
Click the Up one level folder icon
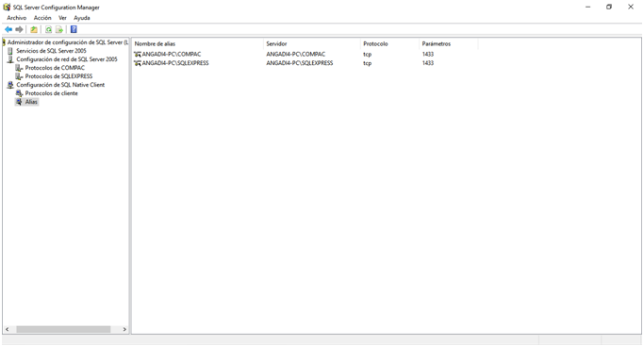pyautogui.click(x=34, y=29)
